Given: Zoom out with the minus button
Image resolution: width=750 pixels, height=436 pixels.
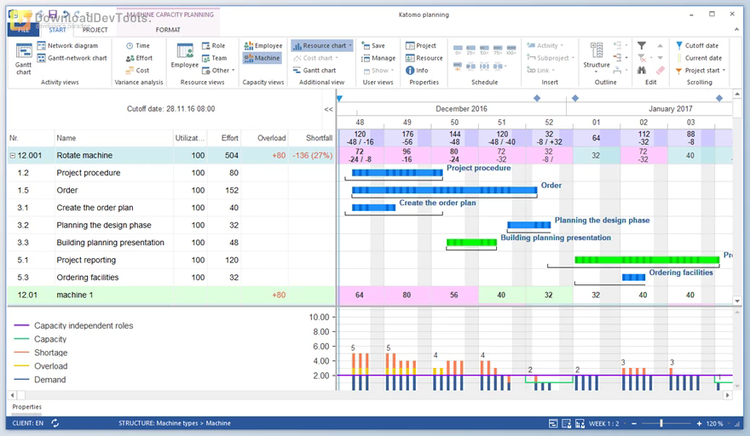Looking at the screenshot, I should 634,424.
